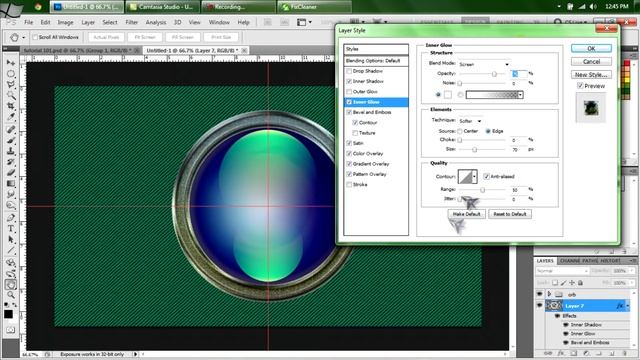The width and height of the screenshot is (640, 360).
Task: Open the Layers blend mode Normal dropdown
Action: (562, 271)
